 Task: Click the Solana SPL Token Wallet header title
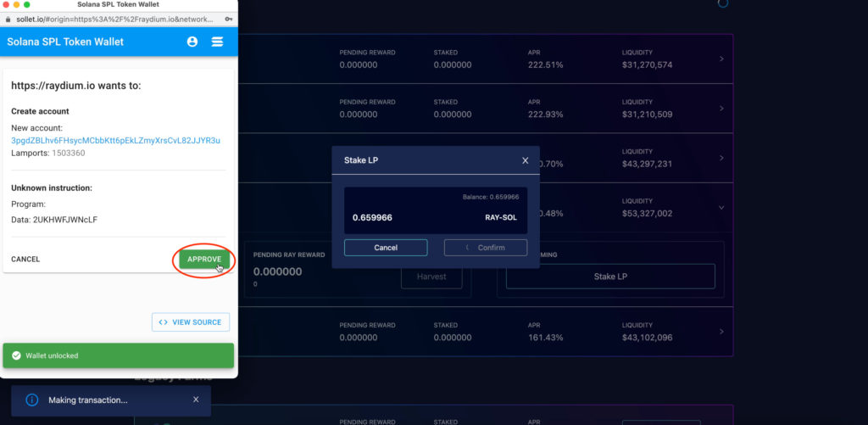65,42
